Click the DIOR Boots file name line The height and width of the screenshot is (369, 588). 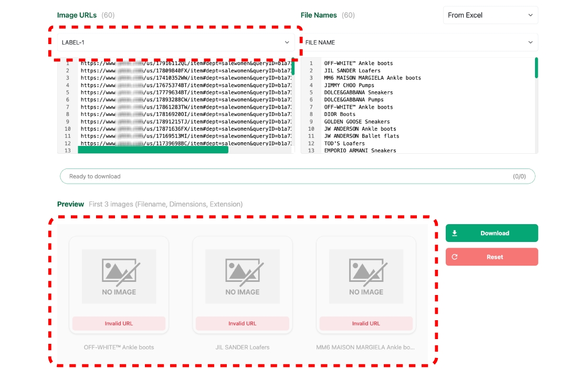click(x=340, y=114)
